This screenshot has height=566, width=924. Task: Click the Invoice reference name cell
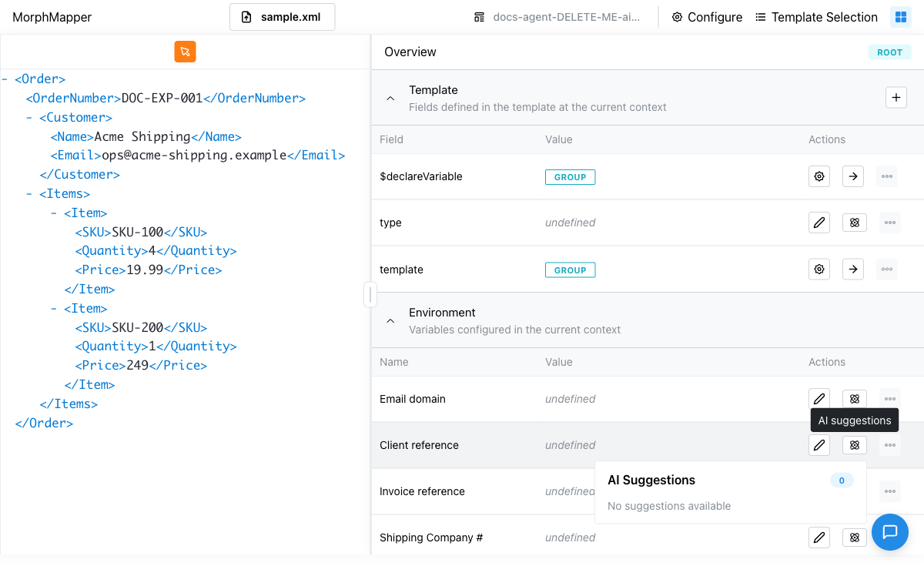[x=422, y=491]
